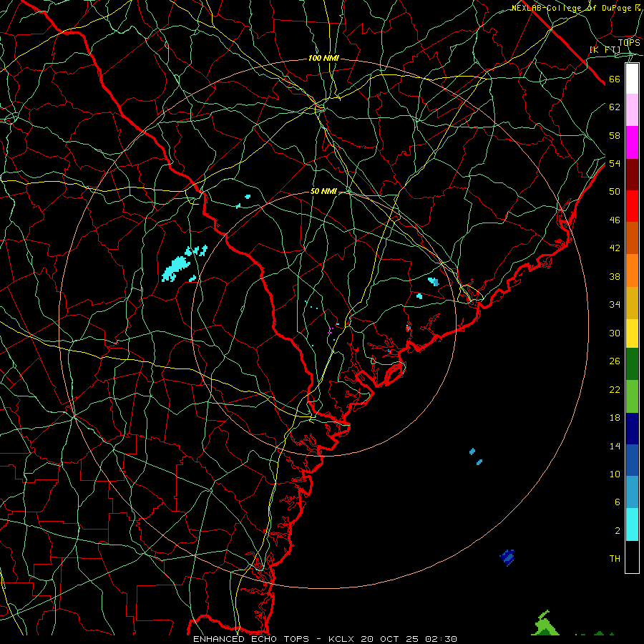Click the yellow legend segment near 30
The width and height of the screenshot is (644, 644).
(x=632, y=333)
